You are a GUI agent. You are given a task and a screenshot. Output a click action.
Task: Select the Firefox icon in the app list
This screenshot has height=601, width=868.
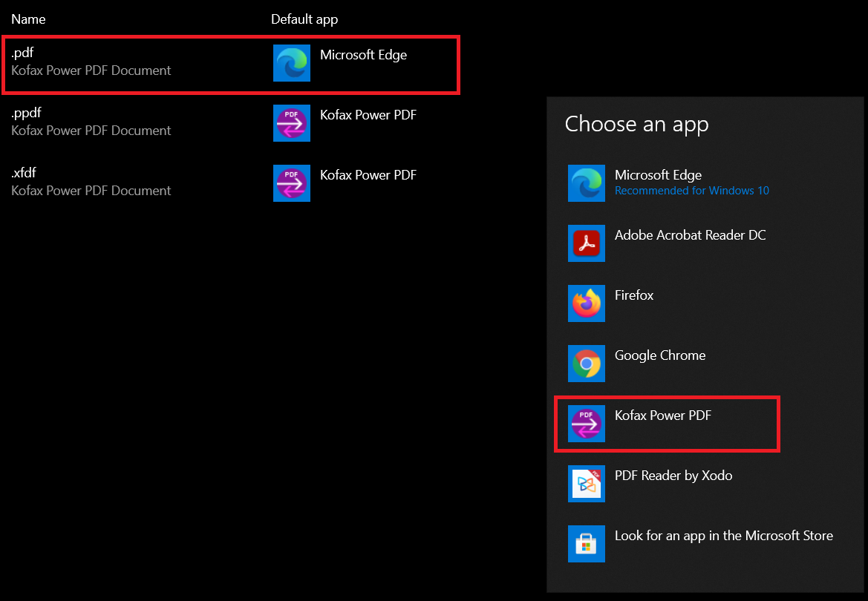point(587,303)
